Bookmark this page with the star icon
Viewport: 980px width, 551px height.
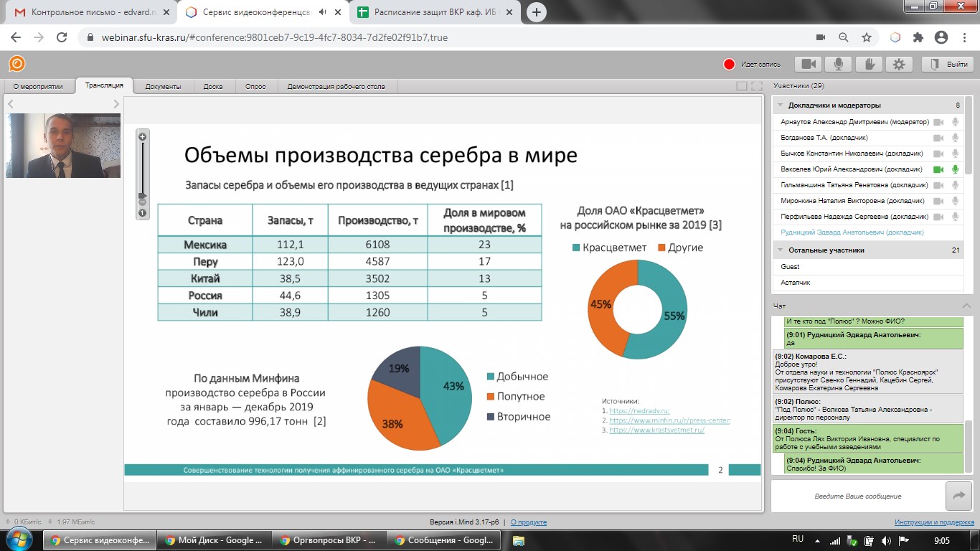[866, 37]
